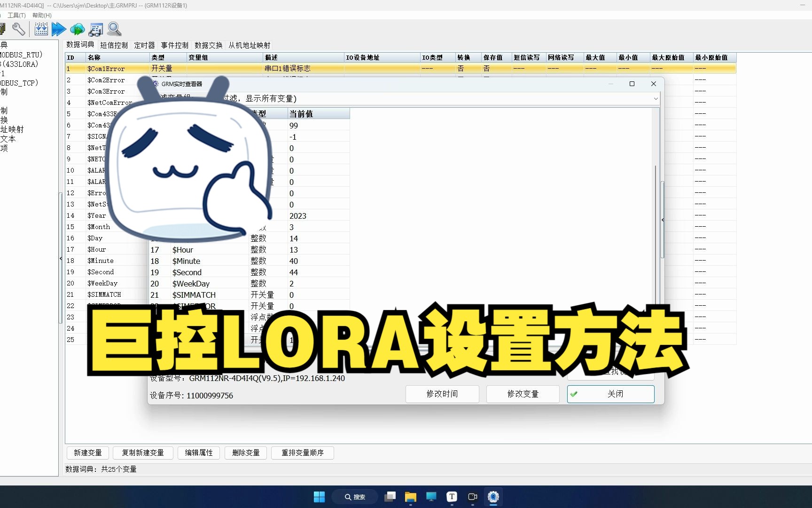Open the Windows Start menu
This screenshot has height=508, width=812.
319,497
